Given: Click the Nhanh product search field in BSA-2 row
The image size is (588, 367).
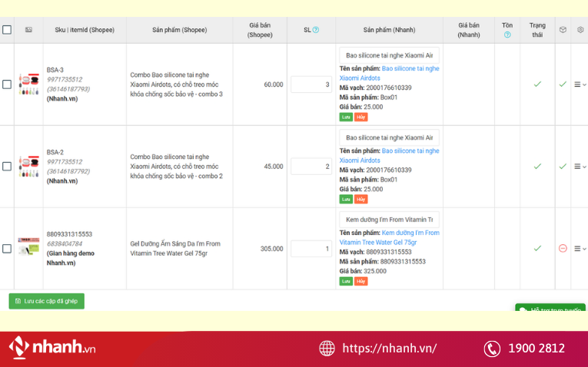Looking at the screenshot, I should click(x=389, y=137).
